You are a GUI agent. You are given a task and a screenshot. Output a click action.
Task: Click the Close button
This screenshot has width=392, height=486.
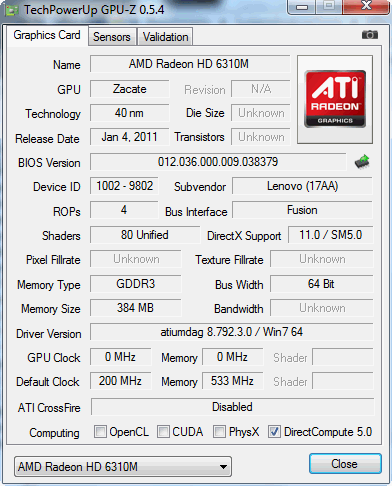point(345,464)
